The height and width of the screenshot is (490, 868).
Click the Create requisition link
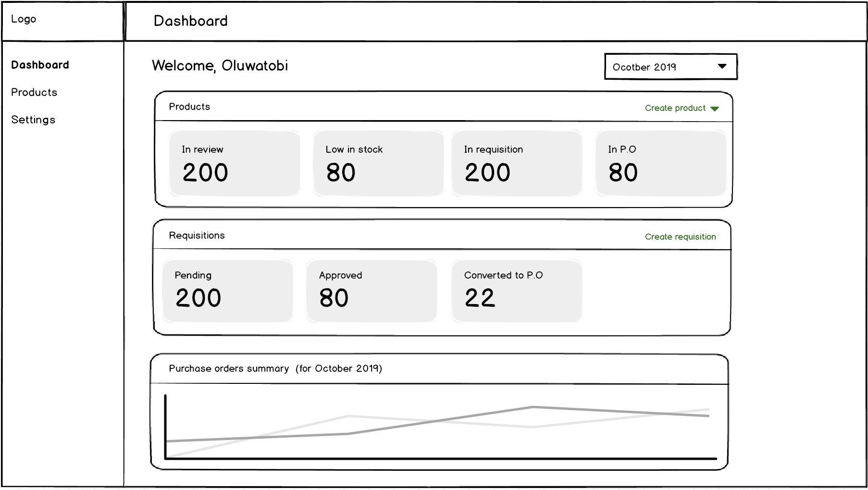tap(680, 237)
